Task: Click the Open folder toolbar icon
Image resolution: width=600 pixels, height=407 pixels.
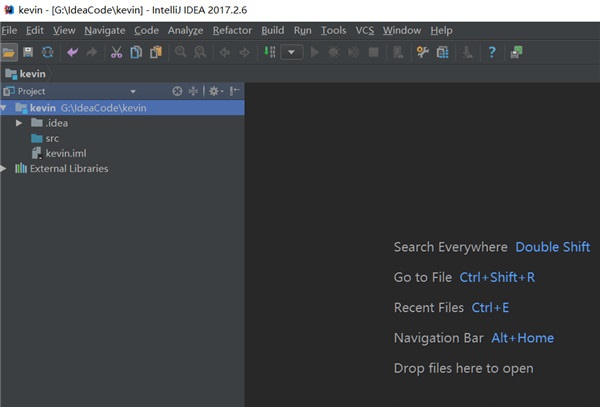Action: click(x=9, y=52)
